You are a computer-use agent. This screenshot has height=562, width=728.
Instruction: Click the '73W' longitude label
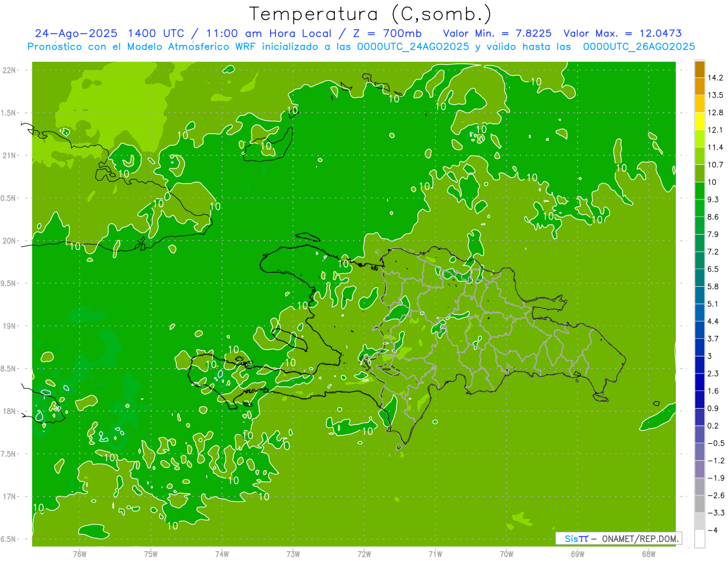(x=293, y=554)
